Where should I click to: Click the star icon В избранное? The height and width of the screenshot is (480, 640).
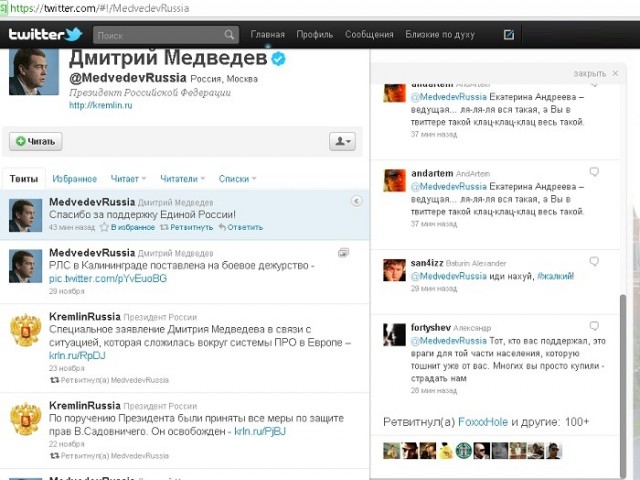click(104, 227)
